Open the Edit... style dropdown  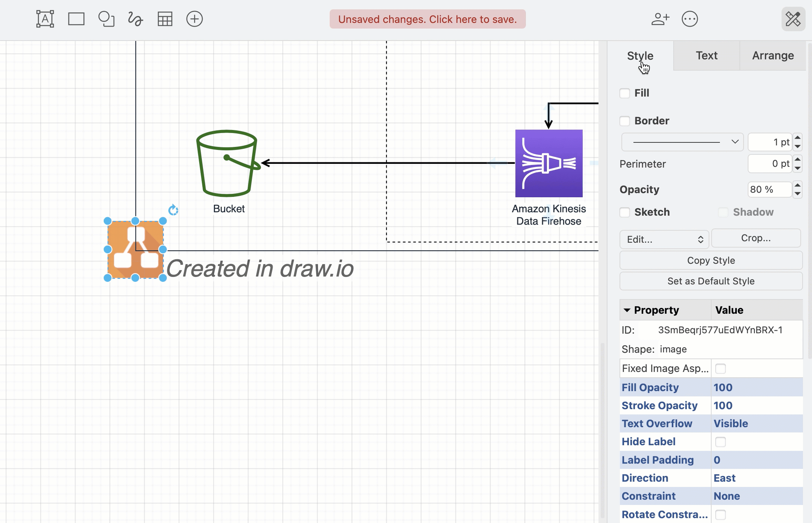tap(664, 239)
